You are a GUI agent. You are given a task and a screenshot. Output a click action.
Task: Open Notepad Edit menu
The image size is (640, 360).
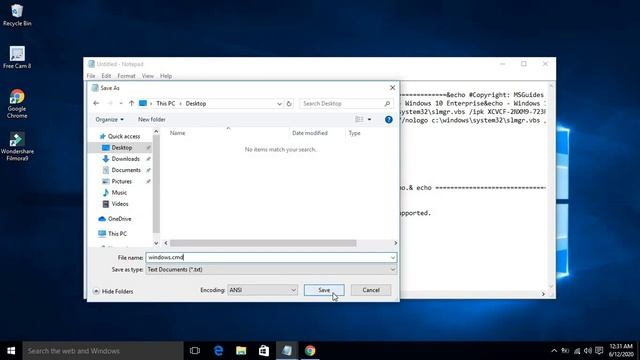point(106,76)
